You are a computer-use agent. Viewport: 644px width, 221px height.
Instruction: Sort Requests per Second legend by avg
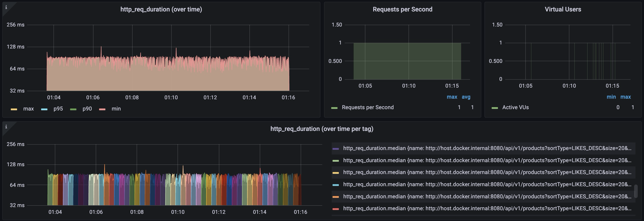tap(466, 97)
